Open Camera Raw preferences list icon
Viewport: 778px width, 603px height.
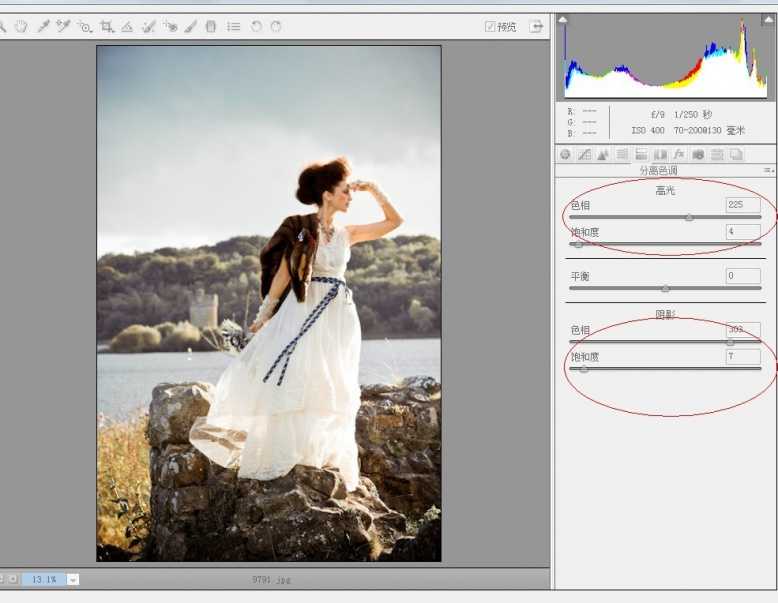[233, 27]
